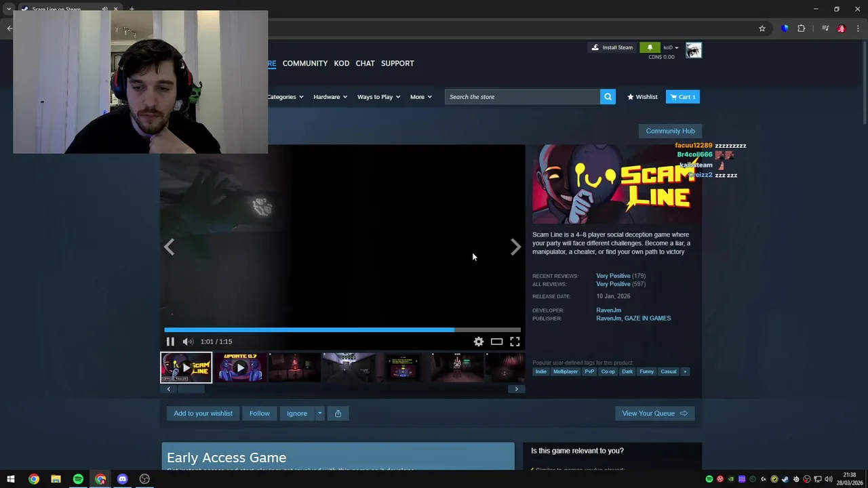This screenshot has width=868, height=488.
Task: Open the CHAT menu item
Action: (365, 63)
